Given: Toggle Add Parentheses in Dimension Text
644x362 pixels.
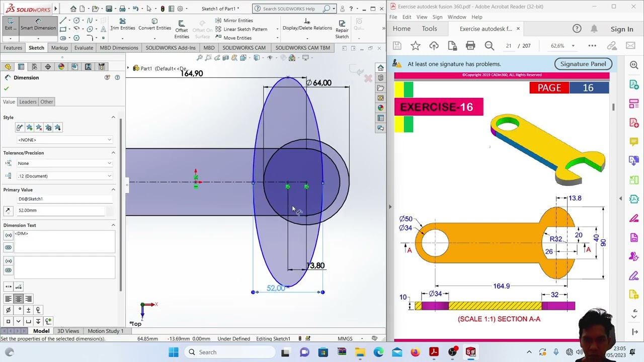Looking at the screenshot, I should [8, 235].
